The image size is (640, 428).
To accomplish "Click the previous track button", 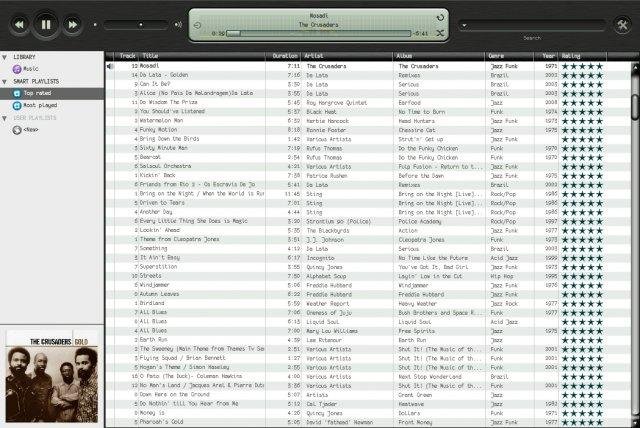I will coord(20,22).
